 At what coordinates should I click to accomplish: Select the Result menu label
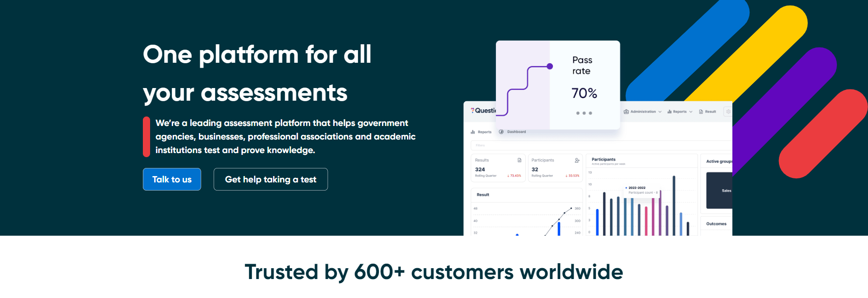click(x=711, y=112)
